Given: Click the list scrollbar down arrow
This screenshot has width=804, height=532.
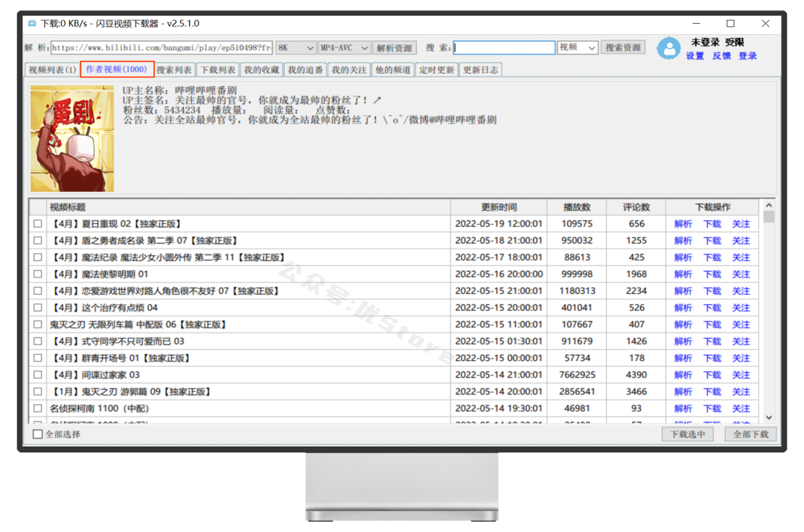Looking at the screenshot, I should pyautogui.click(x=768, y=417).
